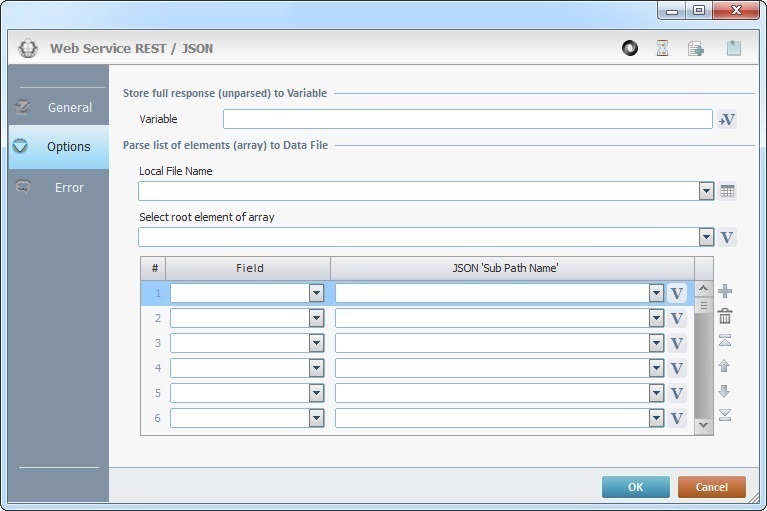This screenshot has height=511, width=767.
Task: Click the Variable text input field
Action: (467, 119)
